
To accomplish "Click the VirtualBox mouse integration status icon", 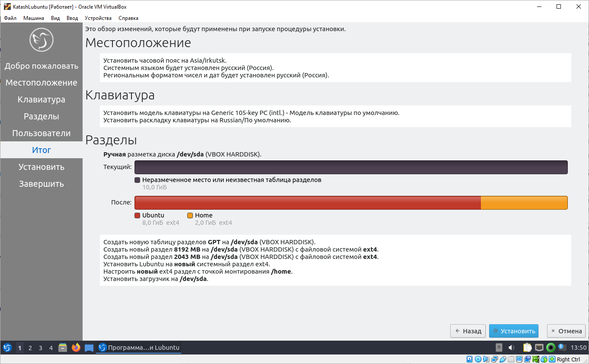I will pyautogui.click(x=544, y=359).
